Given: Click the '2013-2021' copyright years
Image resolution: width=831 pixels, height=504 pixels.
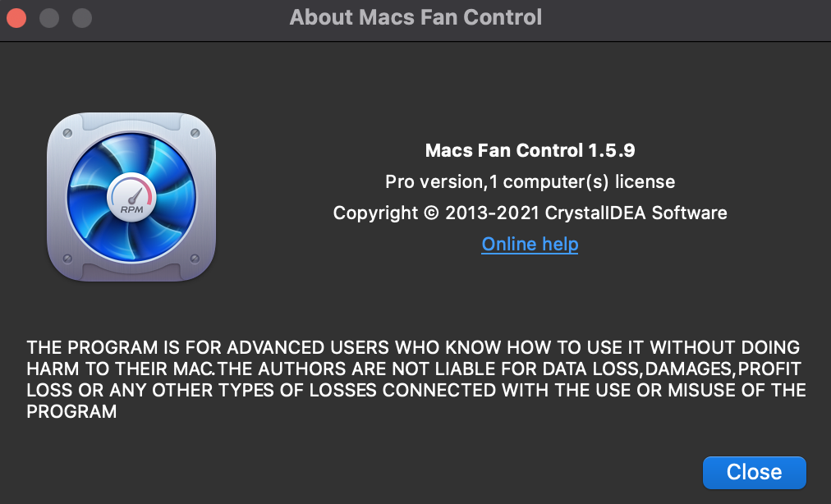Looking at the screenshot, I should 492,213.
